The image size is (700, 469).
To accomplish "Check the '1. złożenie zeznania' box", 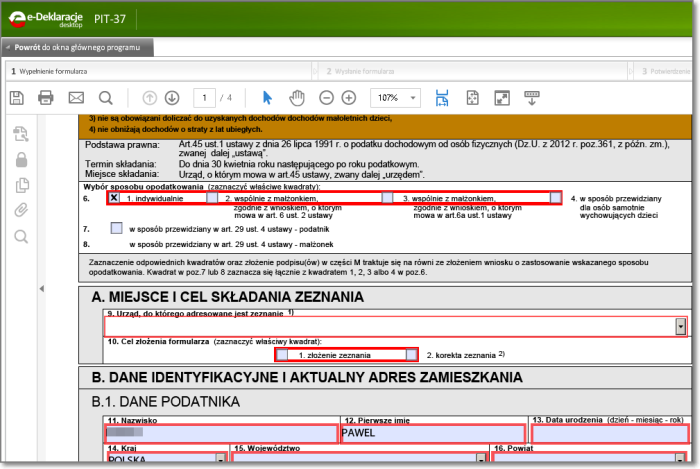I will point(283,355).
